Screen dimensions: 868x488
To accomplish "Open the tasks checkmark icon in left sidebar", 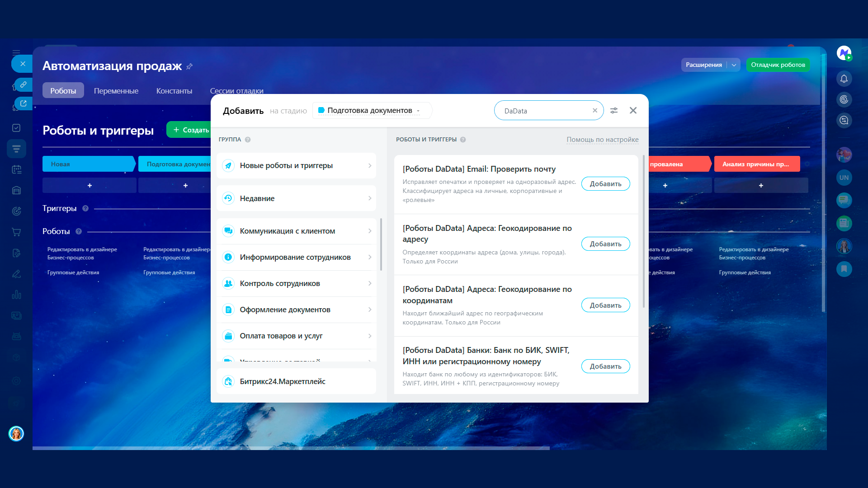I will [x=16, y=128].
